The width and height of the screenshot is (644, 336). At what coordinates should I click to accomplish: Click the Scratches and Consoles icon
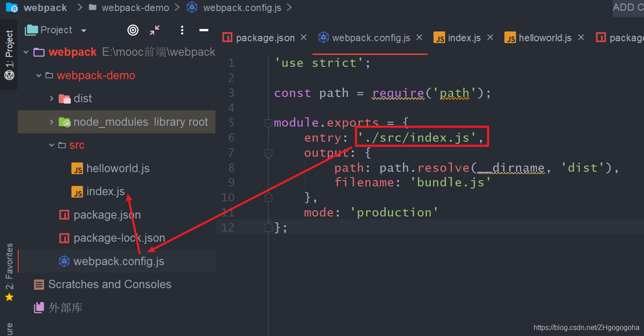coord(39,285)
